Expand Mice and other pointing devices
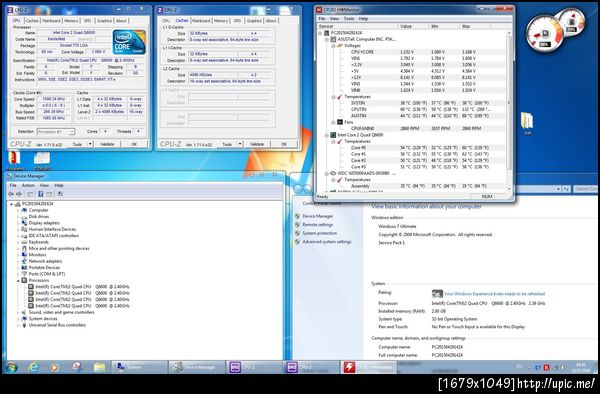Screen dimensions: 600x394 coord(18,248)
